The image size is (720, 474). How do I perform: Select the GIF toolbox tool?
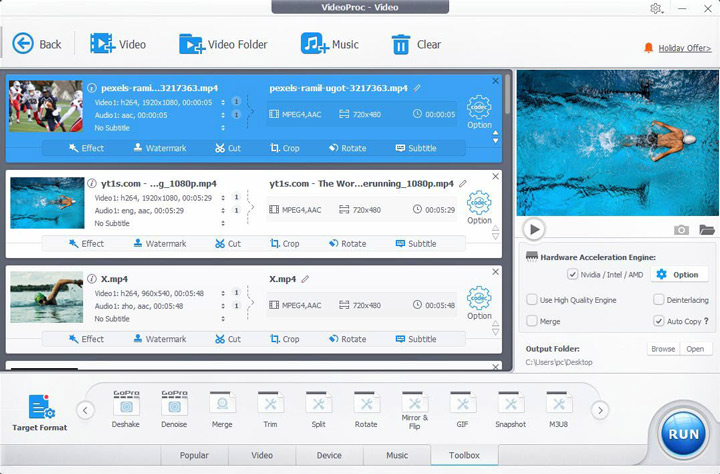point(462,410)
